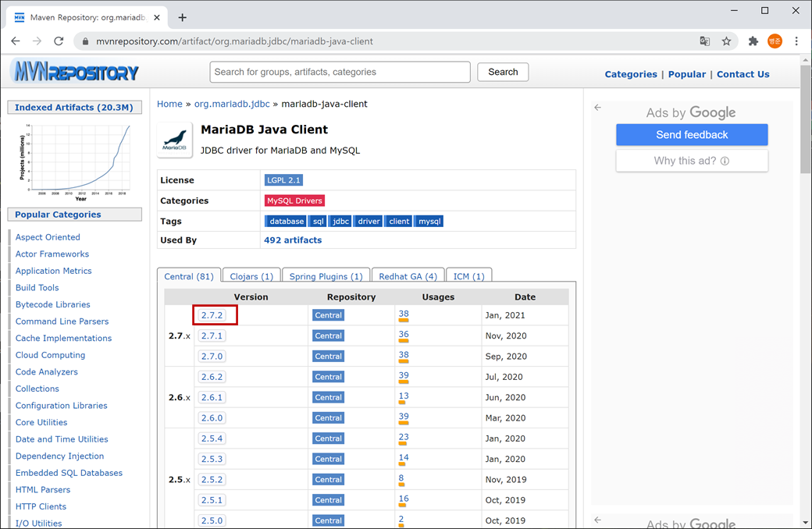Focus the search groups and artifacts field
Screen dimensions: 812x529
click(x=340, y=72)
